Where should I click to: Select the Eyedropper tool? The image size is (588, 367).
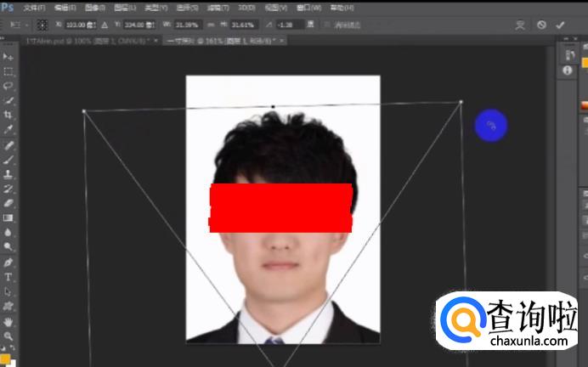8,129
